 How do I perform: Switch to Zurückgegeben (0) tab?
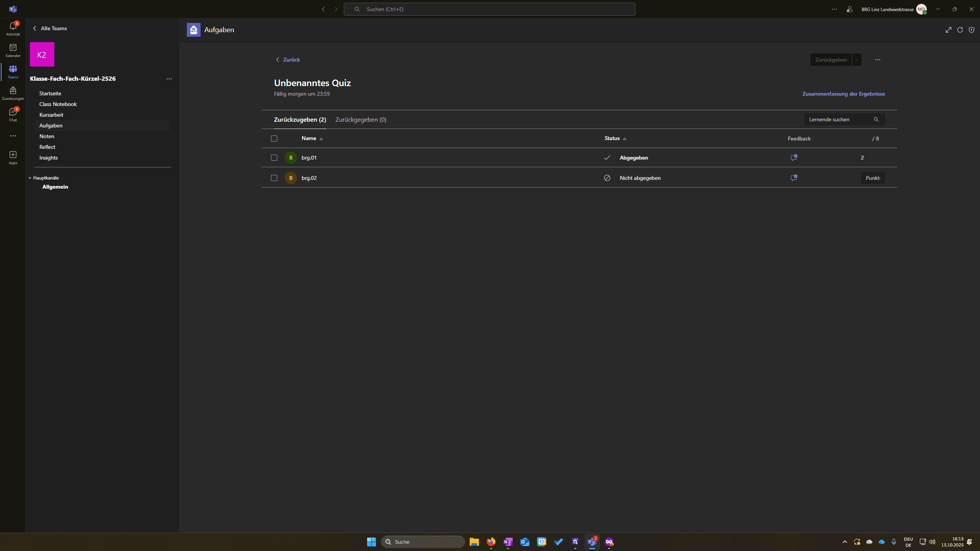361,120
